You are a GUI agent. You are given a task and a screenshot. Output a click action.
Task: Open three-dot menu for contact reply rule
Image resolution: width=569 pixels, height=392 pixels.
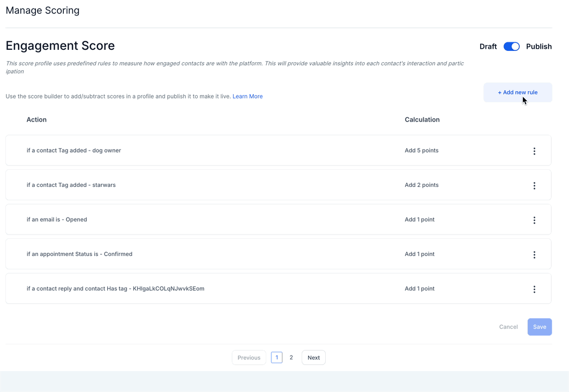534,289
